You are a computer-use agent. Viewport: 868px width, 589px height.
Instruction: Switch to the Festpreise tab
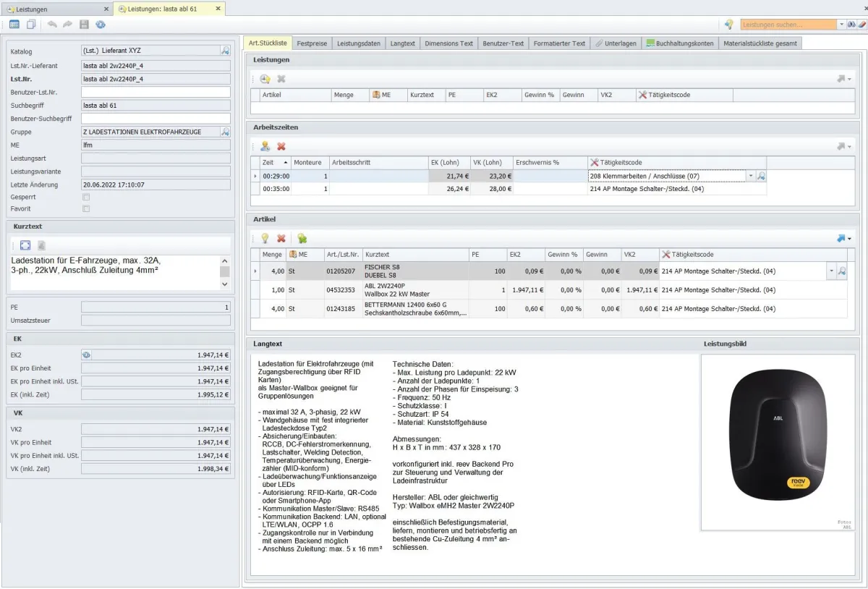(312, 43)
